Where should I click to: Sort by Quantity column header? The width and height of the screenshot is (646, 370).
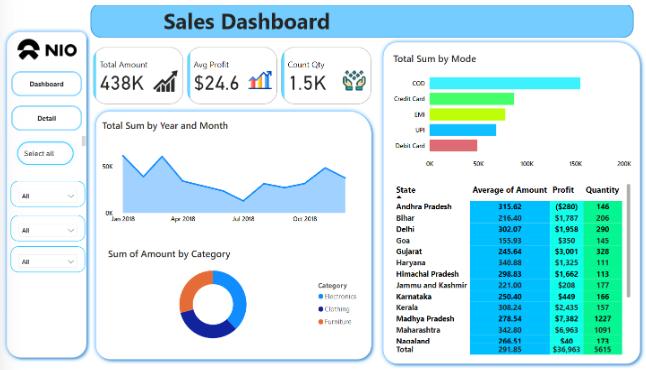point(602,190)
